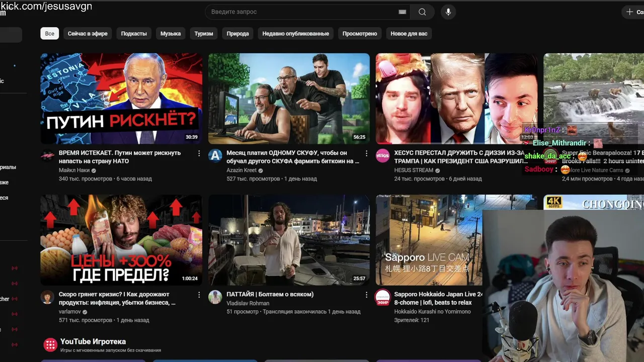Select the Новое для вас chip
This screenshot has width=644, height=362.
click(409, 34)
